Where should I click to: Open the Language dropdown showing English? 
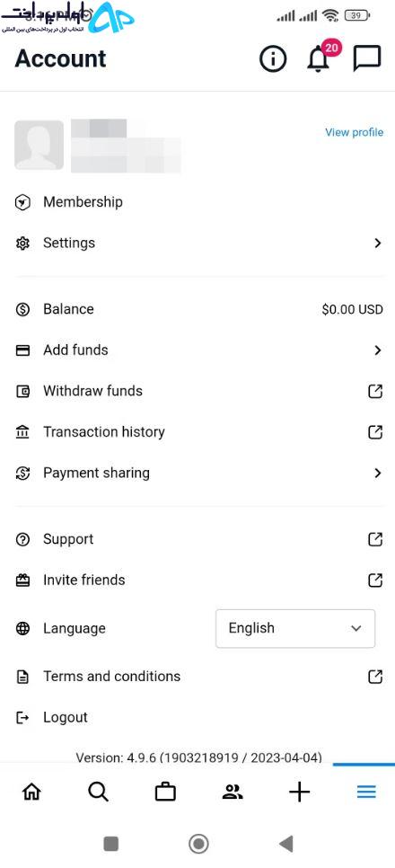(x=295, y=628)
